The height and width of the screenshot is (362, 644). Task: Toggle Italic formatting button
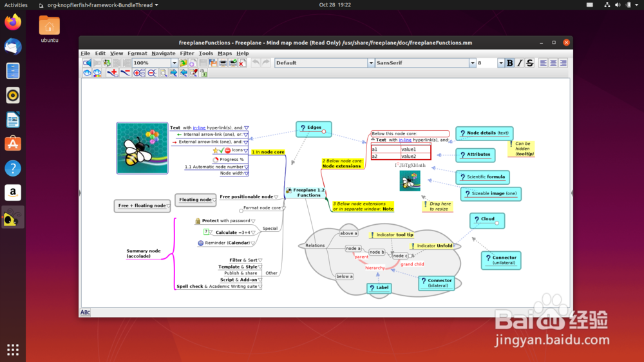click(520, 63)
